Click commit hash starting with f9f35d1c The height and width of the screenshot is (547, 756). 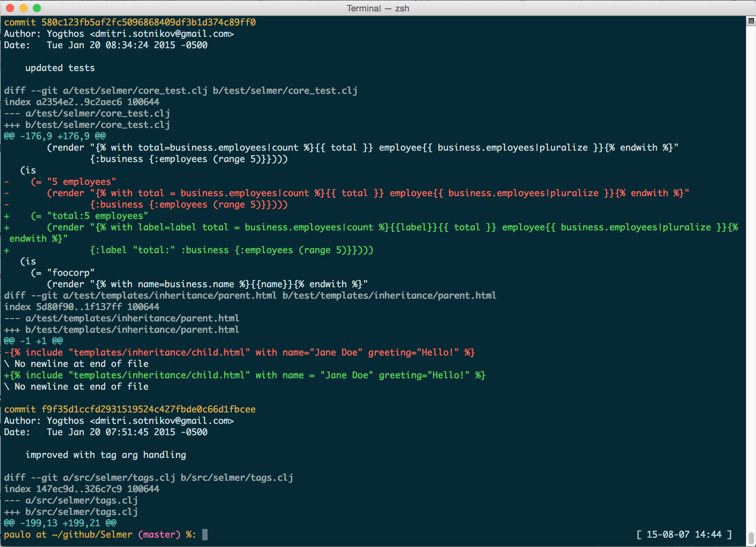tap(148, 409)
